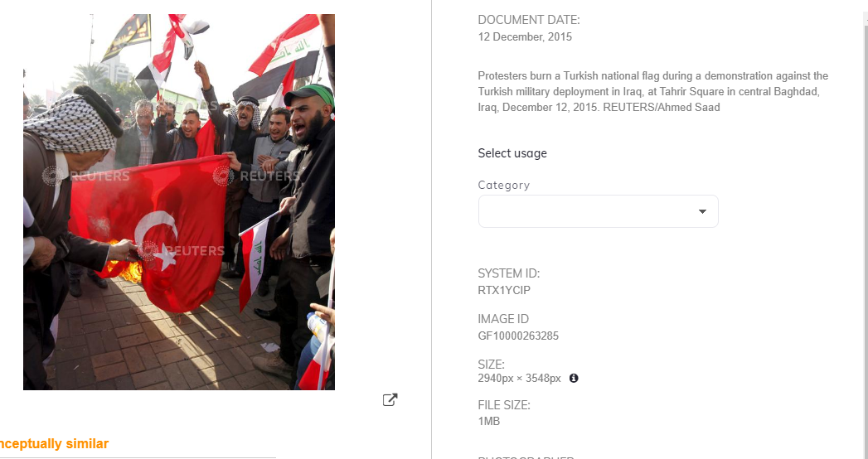Expand the Category dropdown arrow

702,211
